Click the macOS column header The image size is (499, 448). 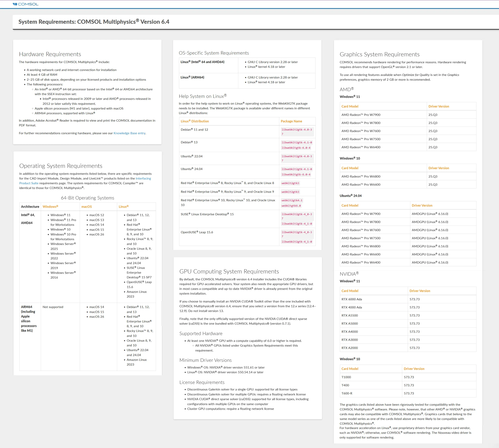[x=86, y=207]
